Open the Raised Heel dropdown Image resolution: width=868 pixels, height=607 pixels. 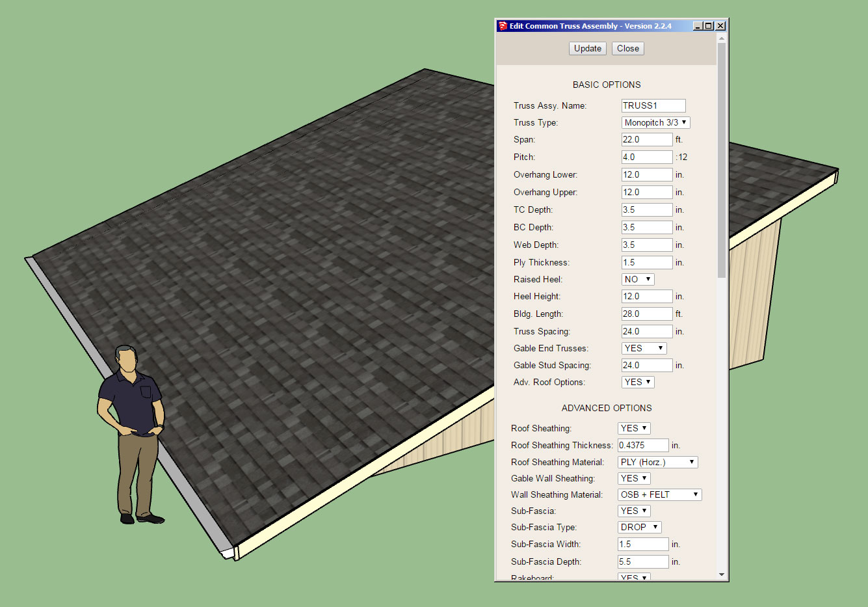tap(638, 279)
